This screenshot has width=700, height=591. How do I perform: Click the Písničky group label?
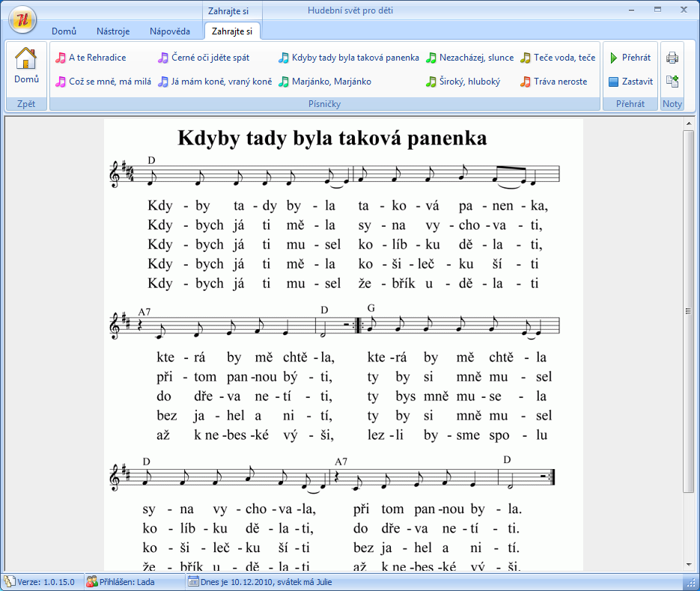point(325,104)
